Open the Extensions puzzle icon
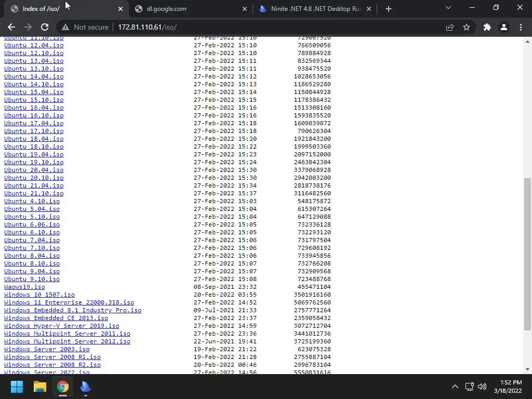Image resolution: width=532 pixels, height=399 pixels. point(487,27)
